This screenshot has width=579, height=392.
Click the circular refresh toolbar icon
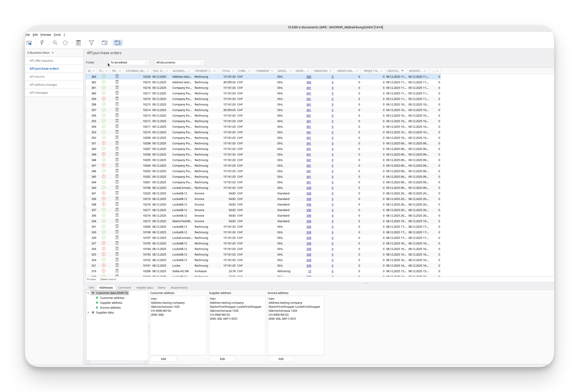coord(65,43)
